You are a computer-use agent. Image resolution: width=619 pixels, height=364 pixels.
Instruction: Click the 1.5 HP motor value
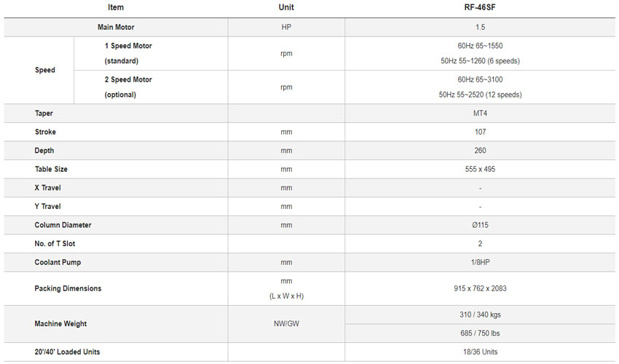480,27
